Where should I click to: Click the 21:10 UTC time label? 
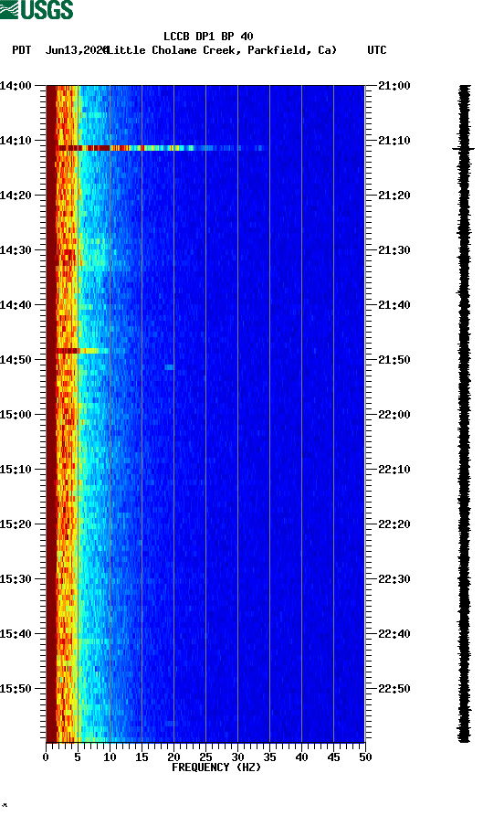[x=394, y=141]
